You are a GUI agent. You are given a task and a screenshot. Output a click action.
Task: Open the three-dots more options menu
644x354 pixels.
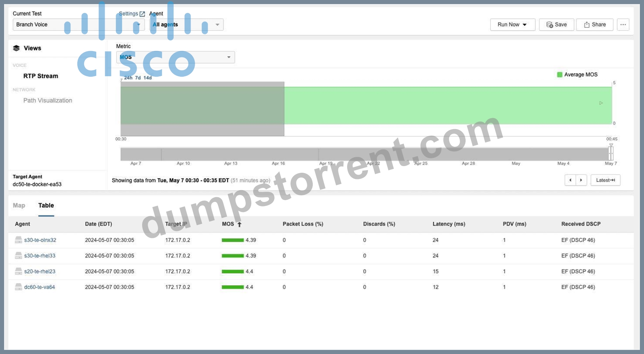pos(623,24)
